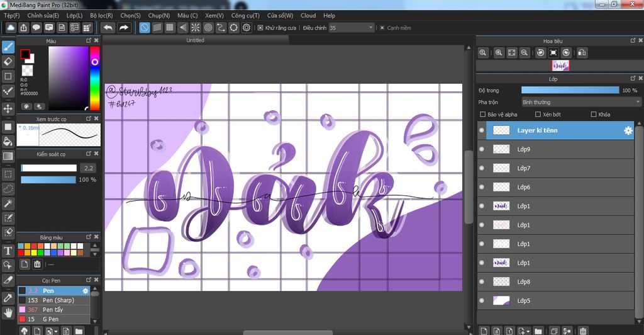Click the rainbow hue slider bar
The image size is (644, 335).
point(94,78)
